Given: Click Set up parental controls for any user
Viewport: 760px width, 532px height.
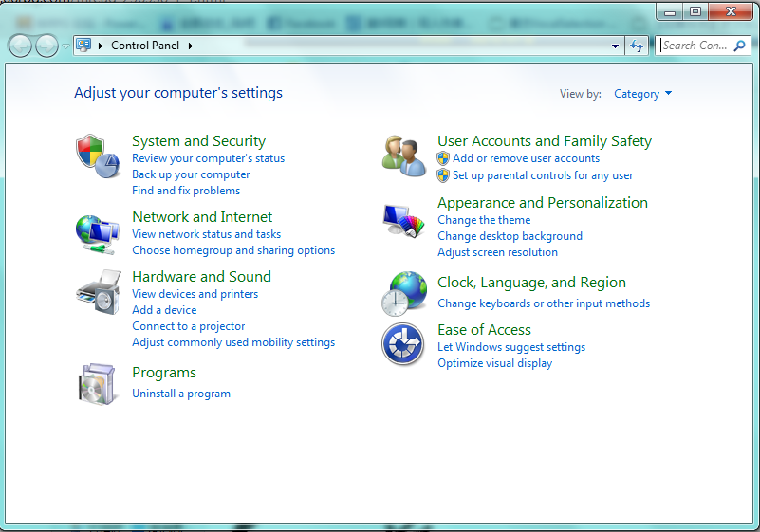Looking at the screenshot, I should tap(543, 175).
